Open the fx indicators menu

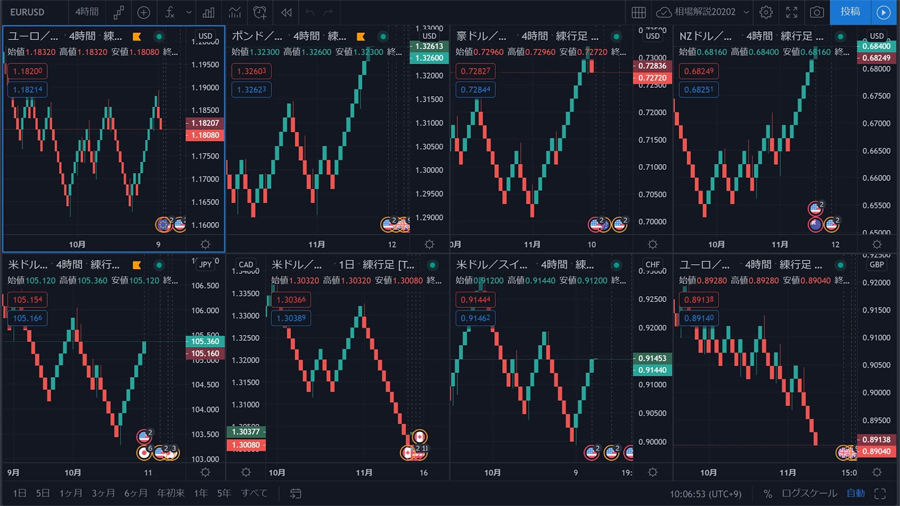(170, 13)
